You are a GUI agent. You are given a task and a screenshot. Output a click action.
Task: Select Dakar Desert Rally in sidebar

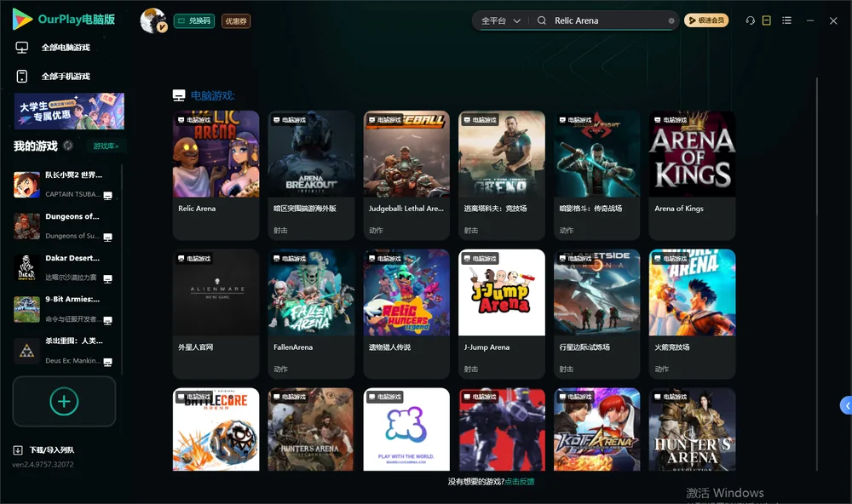pyautogui.click(x=64, y=267)
